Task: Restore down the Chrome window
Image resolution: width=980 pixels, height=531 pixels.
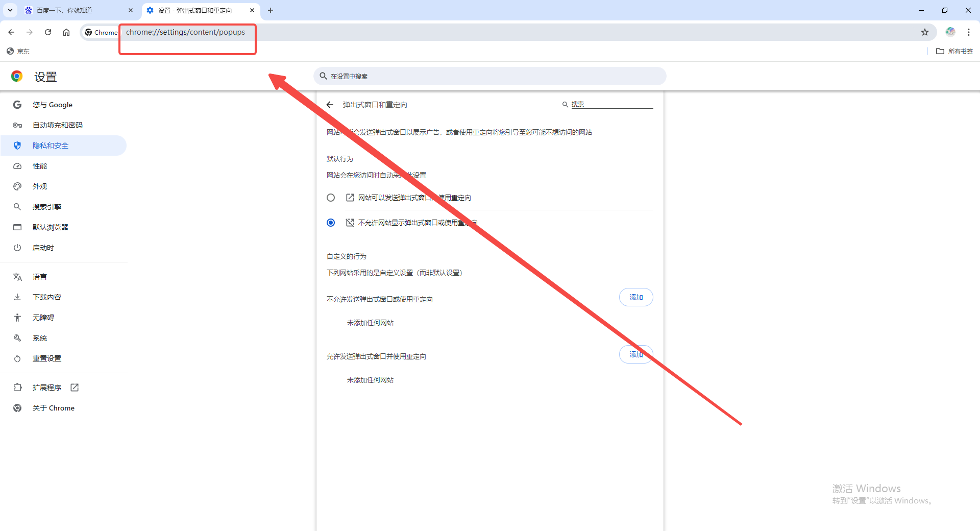Action: coord(945,10)
